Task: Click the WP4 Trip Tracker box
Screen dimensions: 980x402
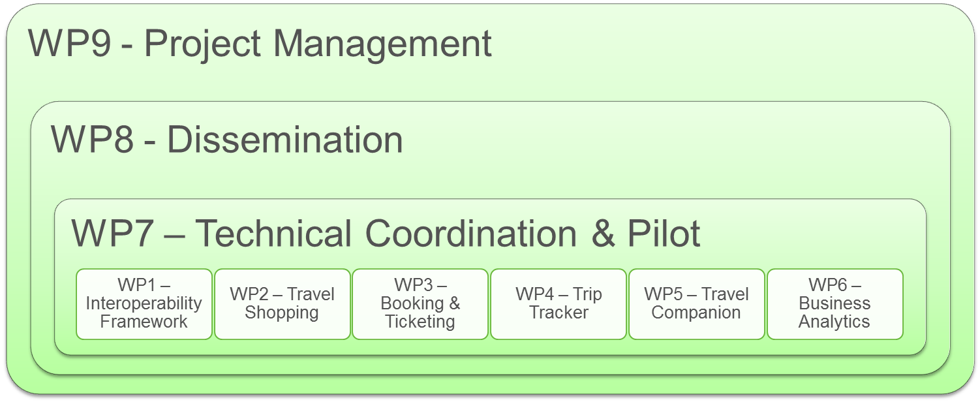Action: click(559, 304)
